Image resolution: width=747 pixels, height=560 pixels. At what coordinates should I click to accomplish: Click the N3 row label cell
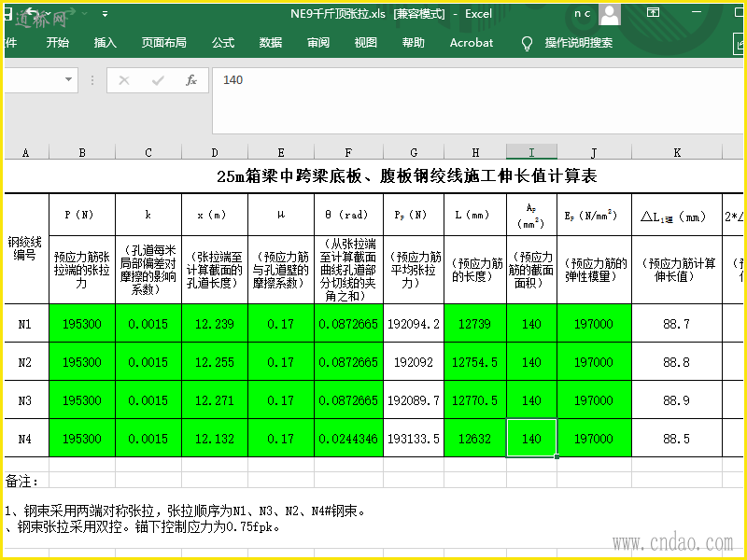25,400
